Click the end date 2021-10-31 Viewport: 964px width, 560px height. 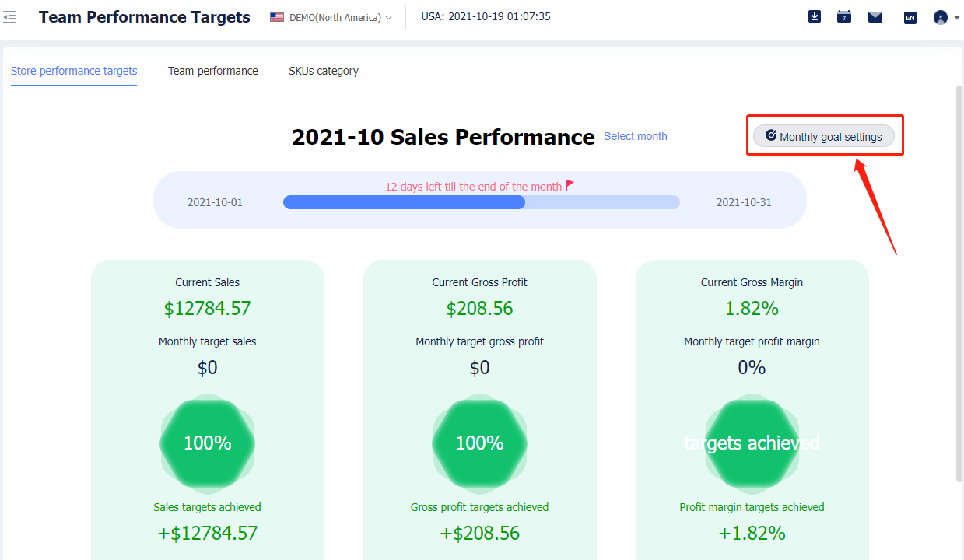pos(744,202)
